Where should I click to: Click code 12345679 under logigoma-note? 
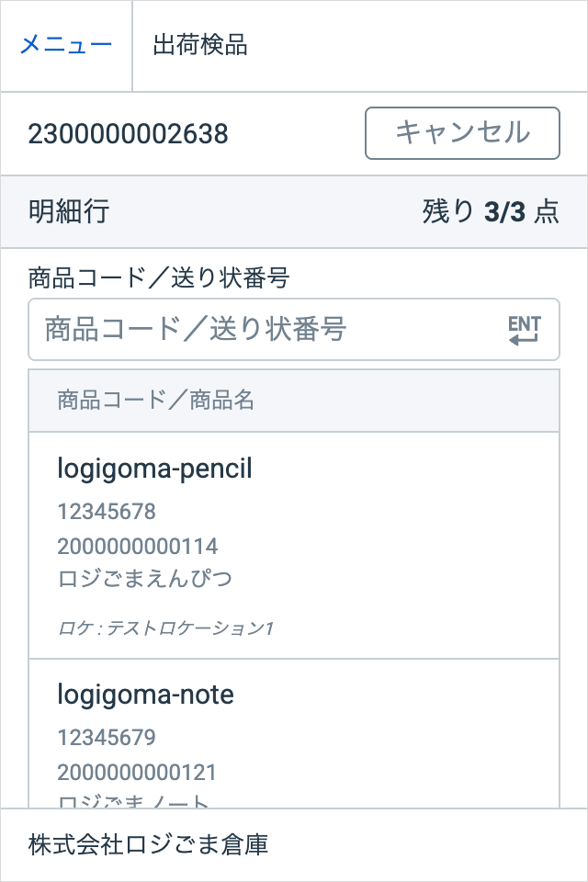[107, 738]
